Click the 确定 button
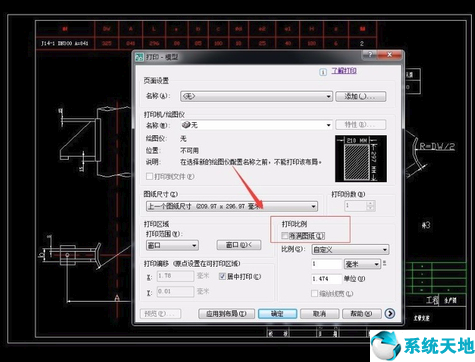 tap(277, 314)
